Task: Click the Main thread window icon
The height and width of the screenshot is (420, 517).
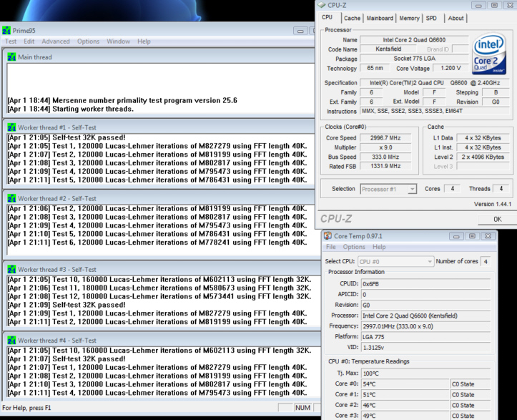Action: coord(11,57)
